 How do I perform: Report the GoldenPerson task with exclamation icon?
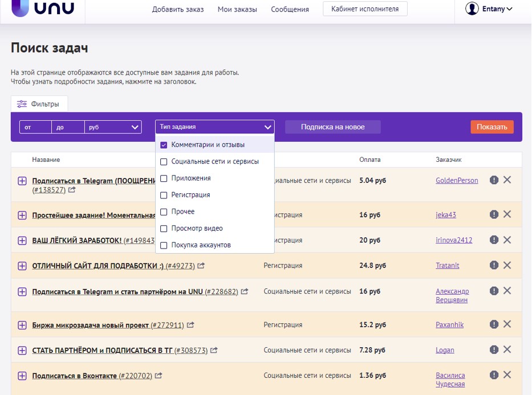coord(494,180)
